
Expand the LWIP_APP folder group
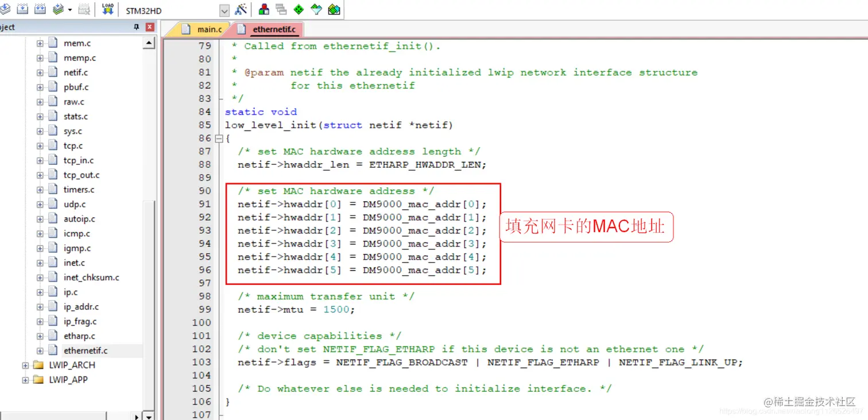tap(25, 380)
